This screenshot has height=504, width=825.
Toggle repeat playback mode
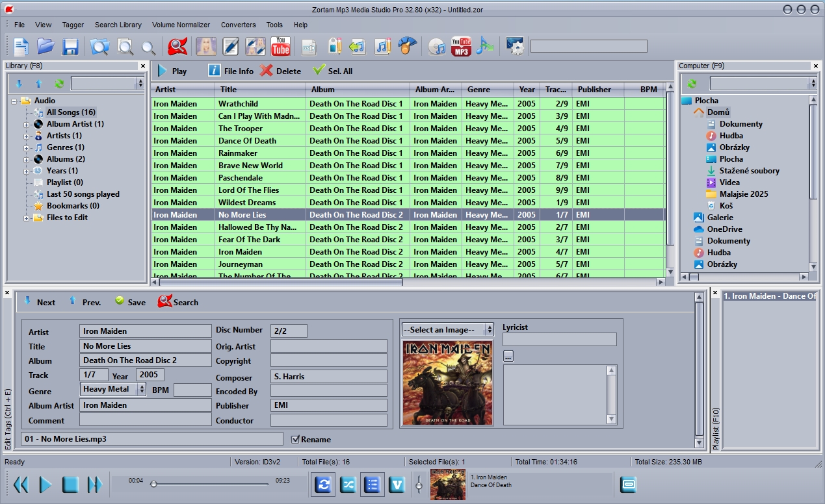point(322,485)
